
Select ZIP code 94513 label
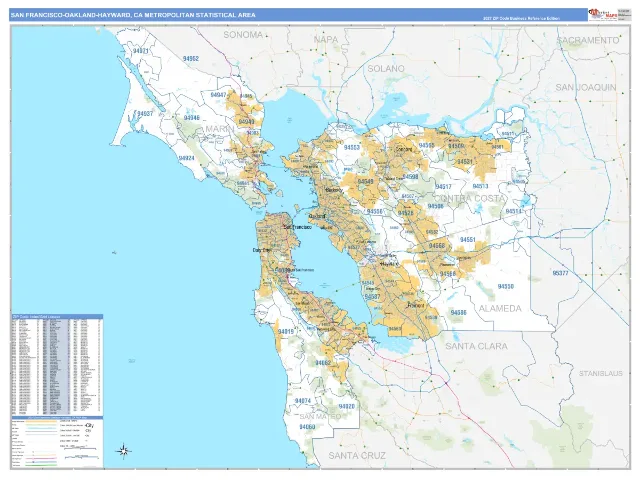click(x=480, y=186)
